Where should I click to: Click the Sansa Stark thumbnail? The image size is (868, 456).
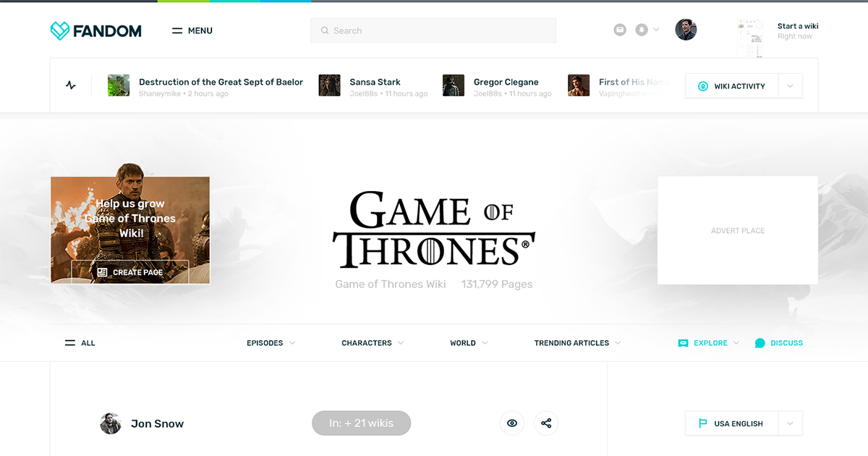(329, 85)
